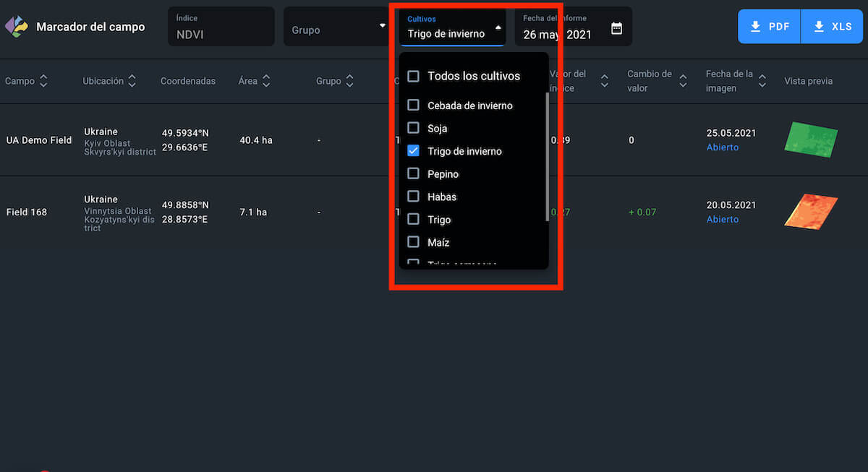Choose Habas from crop list
The image size is (868, 472).
tap(413, 197)
